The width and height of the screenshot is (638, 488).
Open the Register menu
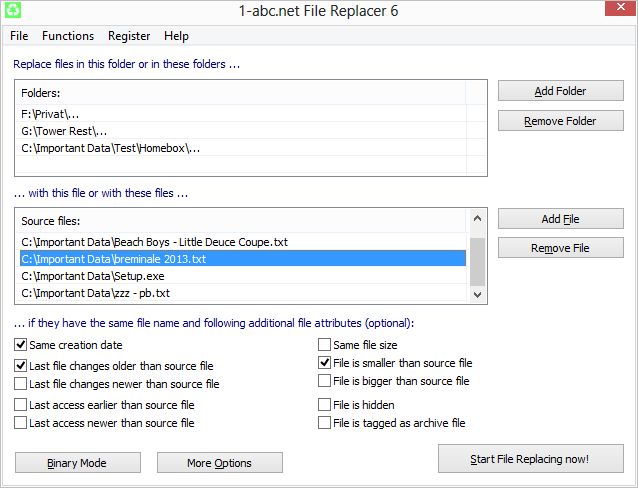[128, 36]
